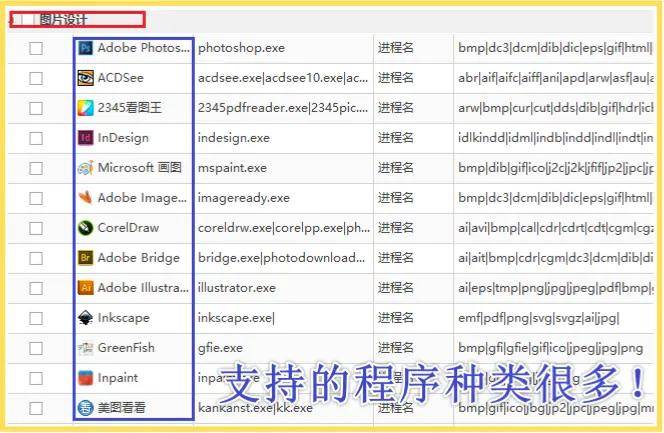
Task: Click the Adobe Illustrator Ai icon
Action: pos(86,288)
